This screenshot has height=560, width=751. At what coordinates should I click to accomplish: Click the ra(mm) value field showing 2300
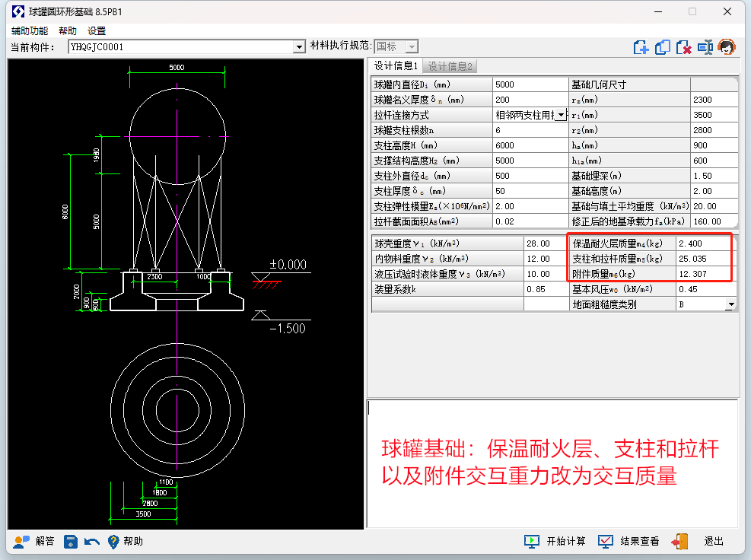(x=714, y=100)
